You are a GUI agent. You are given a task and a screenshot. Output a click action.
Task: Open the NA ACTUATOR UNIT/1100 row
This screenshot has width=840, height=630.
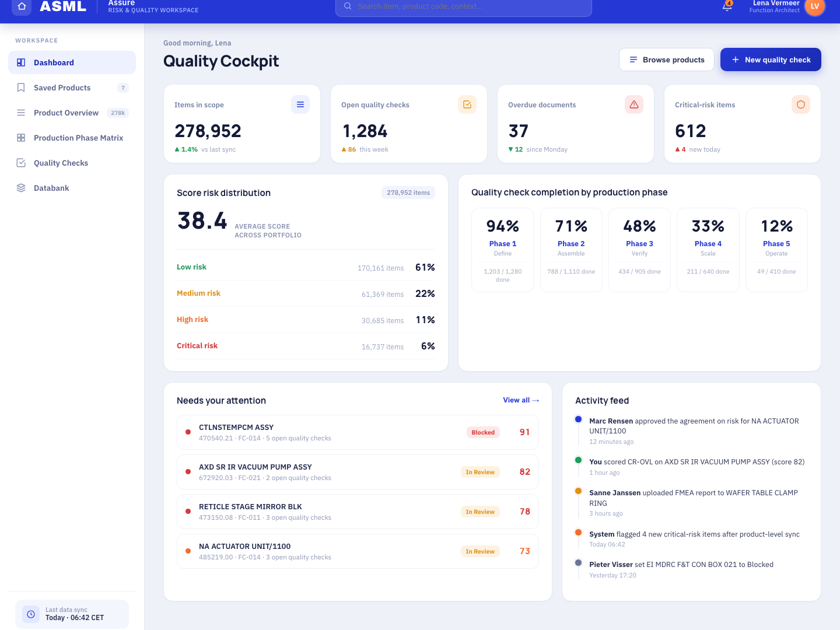click(x=358, y=551)
